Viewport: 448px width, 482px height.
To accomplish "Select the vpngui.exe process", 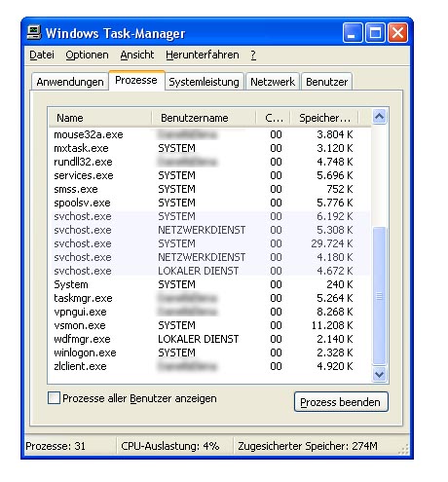I will pos(209,312).
